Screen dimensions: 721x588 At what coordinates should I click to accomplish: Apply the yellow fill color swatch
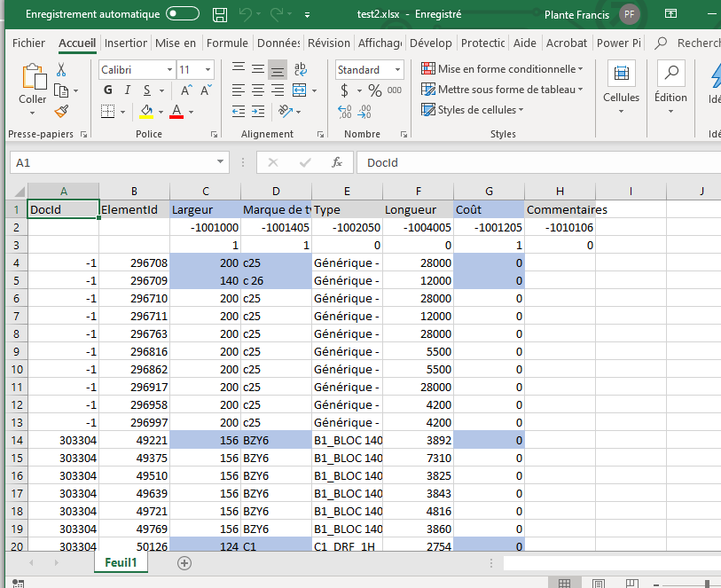(x=147, y=112)
